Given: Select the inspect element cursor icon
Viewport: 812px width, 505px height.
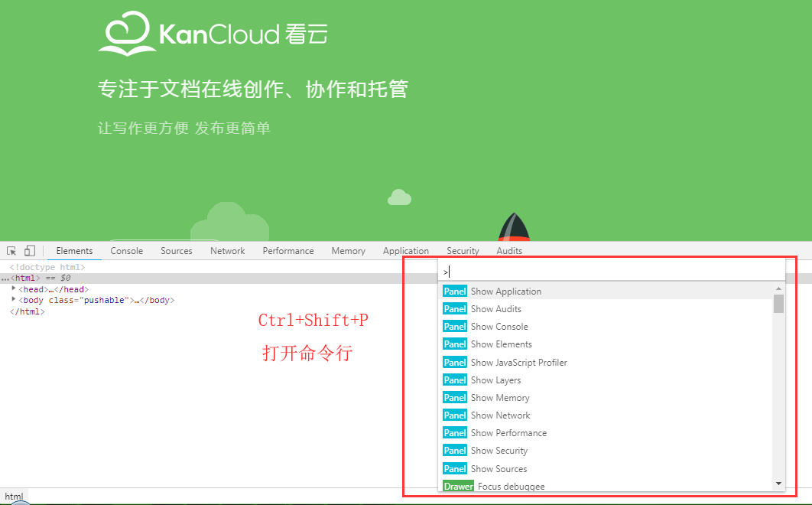Looking at the screenshot, I should click(11, 250).
